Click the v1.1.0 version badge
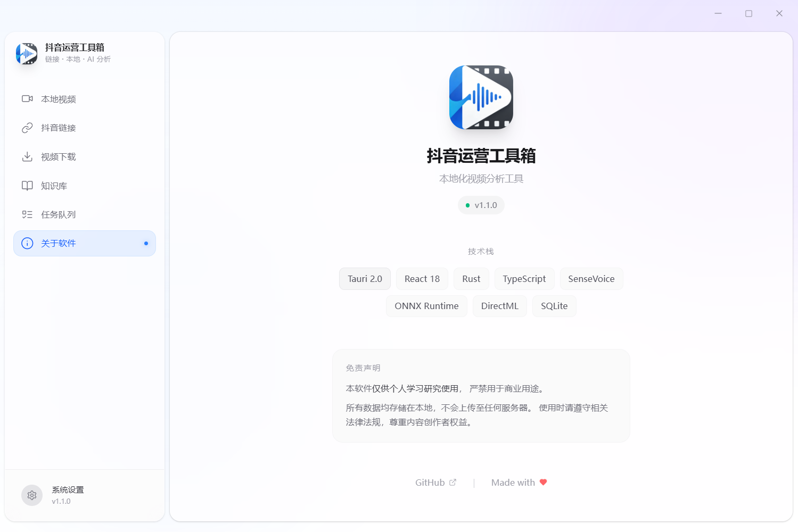The width and height of the screenshot is (798, 532). (481, 205)
